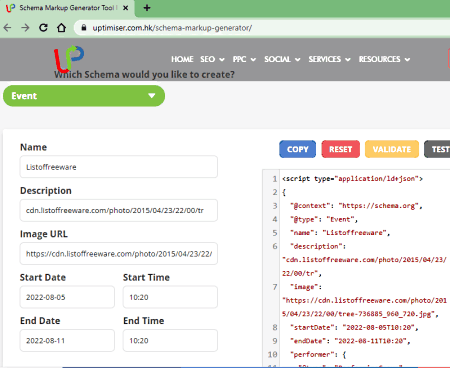Expand the SEO menu
The width and height of the screenshot is (450, 368).
212,59
